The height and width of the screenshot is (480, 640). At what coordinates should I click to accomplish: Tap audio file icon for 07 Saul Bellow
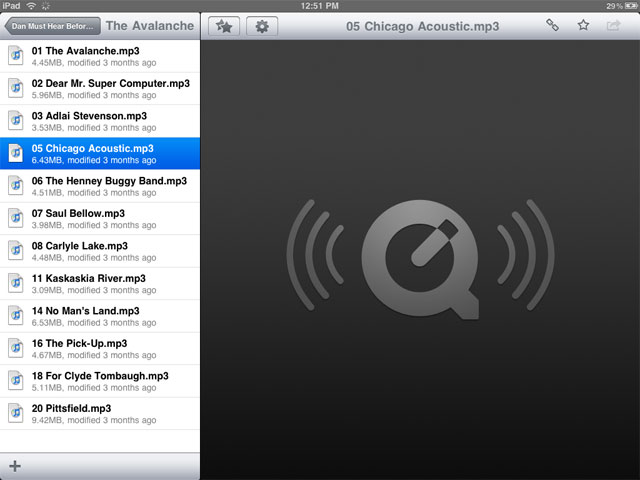(16, 218)
